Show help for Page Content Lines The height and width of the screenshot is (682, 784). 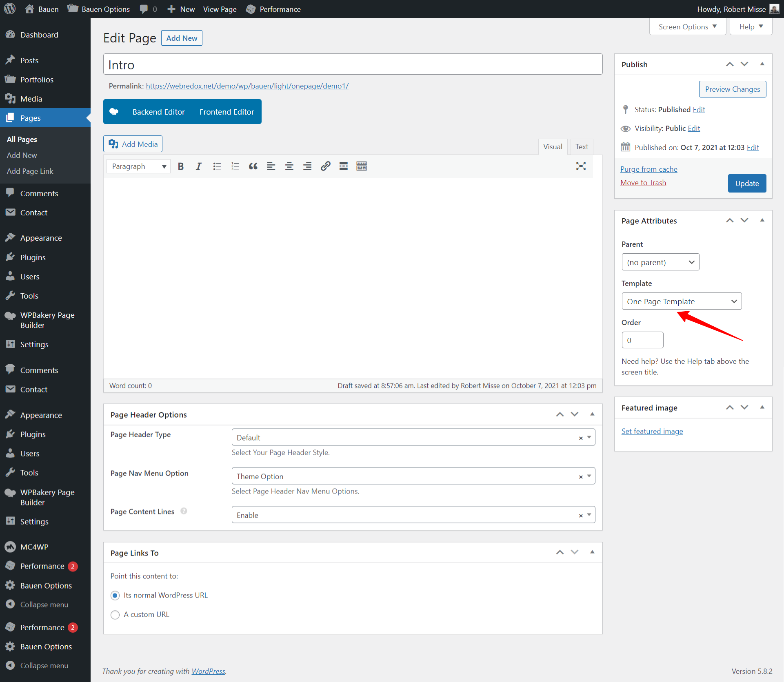[184, 511]
